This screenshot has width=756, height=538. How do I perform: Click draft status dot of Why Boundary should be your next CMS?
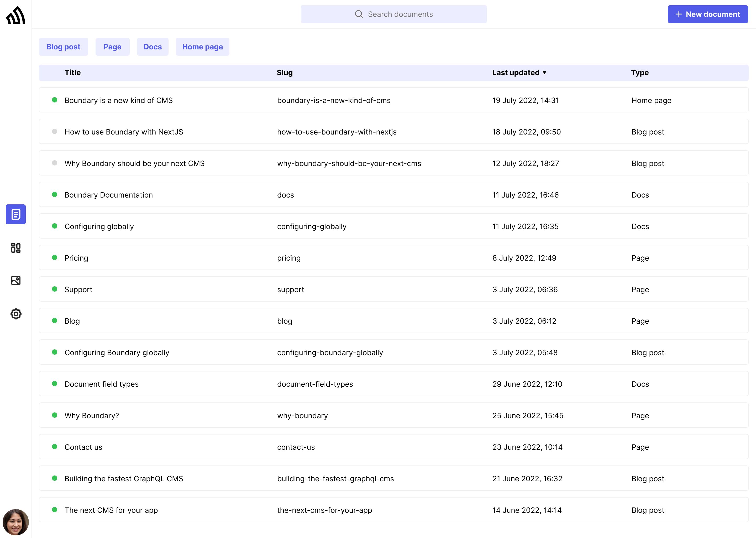(x=55, y=163)
